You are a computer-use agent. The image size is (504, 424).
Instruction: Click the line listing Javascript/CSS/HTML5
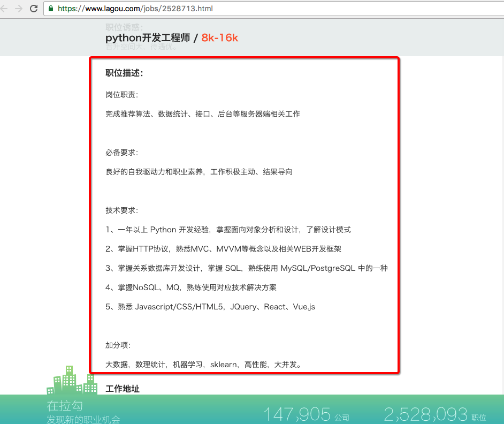[x=210, y=307]
